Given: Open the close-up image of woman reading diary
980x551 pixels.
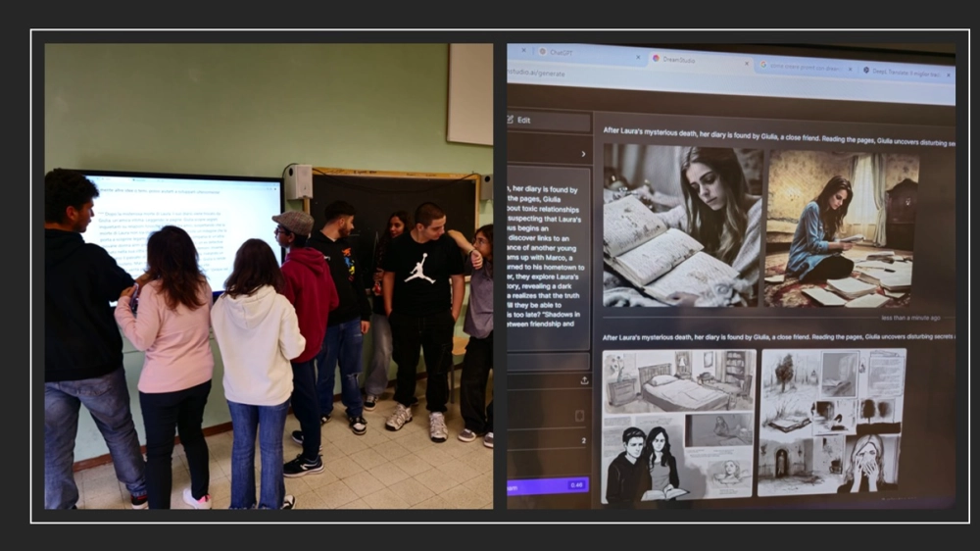Looking at the screenshot, I should click(x=681, y=226).
